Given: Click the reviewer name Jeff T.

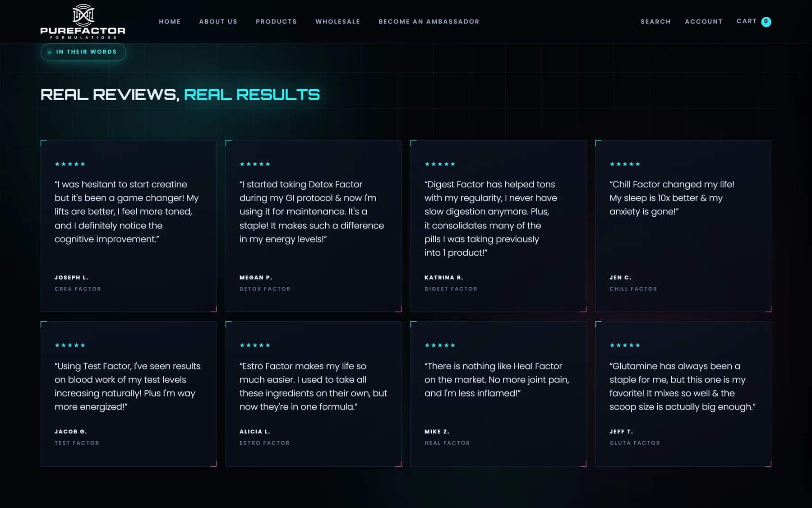Looking at the screenshot, I should click(621, 432).
